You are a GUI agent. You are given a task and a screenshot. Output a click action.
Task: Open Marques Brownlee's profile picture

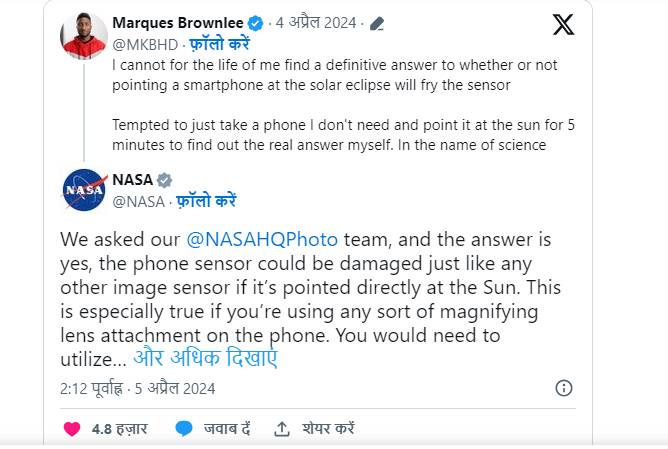(84, 36)
